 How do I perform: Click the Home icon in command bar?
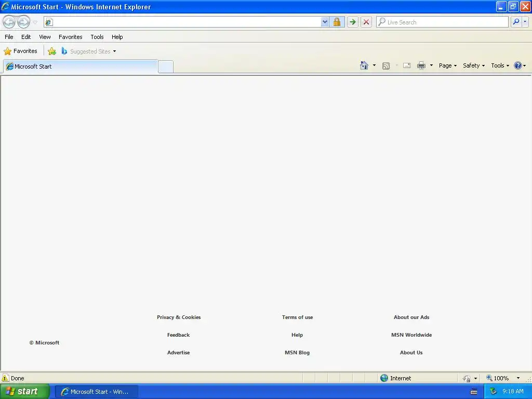(x=364, y=65)
